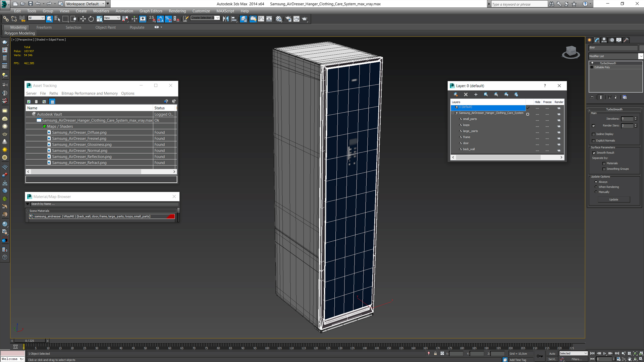Viewport: 644px width, 362px height.
Task: Open the Rendering menu
Action: tap(177, 11)
